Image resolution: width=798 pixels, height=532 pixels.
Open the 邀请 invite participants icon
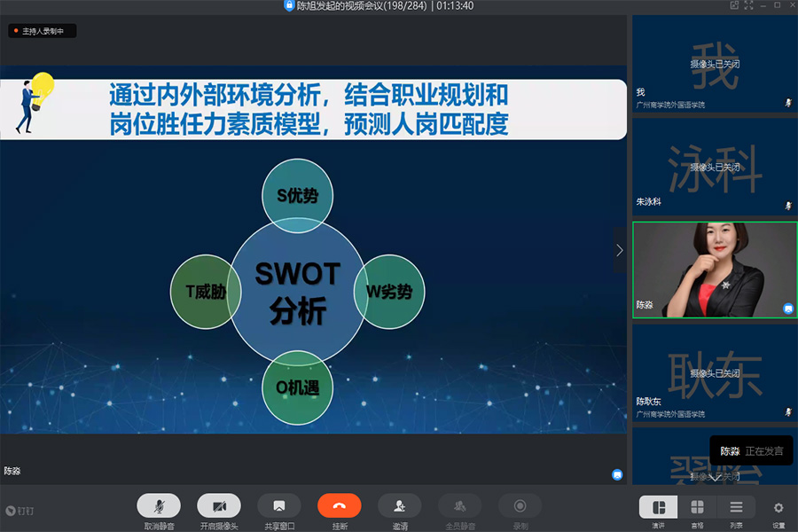click(x=400, y=505)
